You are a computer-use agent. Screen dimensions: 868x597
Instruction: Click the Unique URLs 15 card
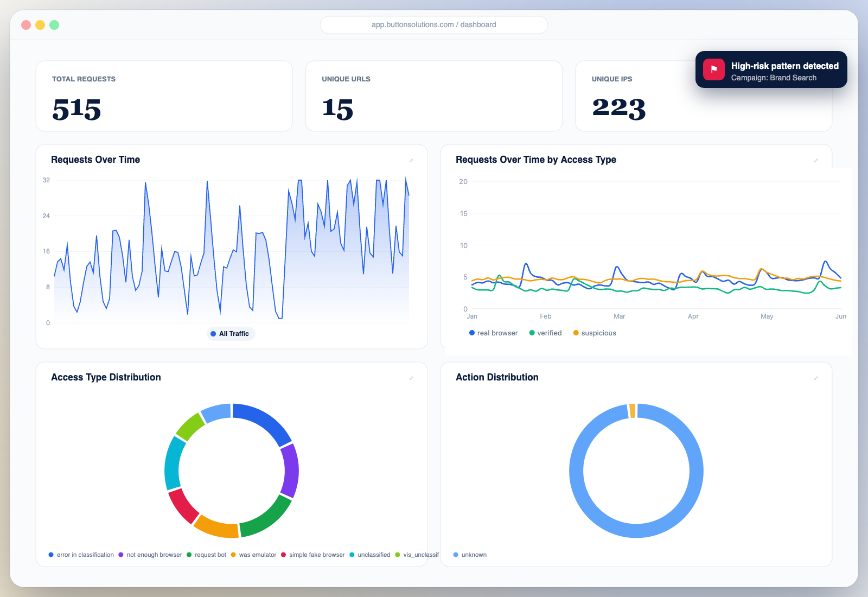coord(434,96)
